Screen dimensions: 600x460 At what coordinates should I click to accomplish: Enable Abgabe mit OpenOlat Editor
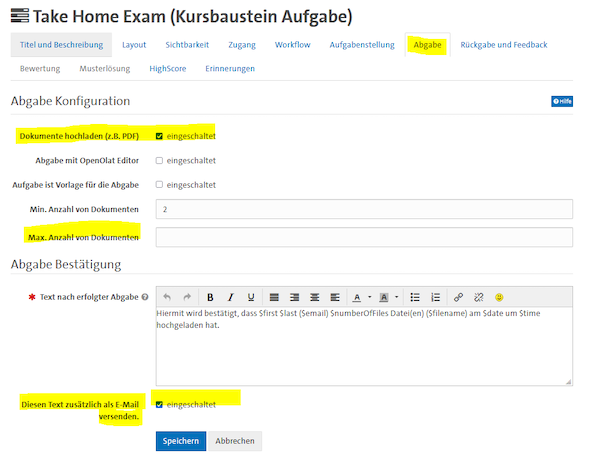pyautogui.click(x=159, y=160)
